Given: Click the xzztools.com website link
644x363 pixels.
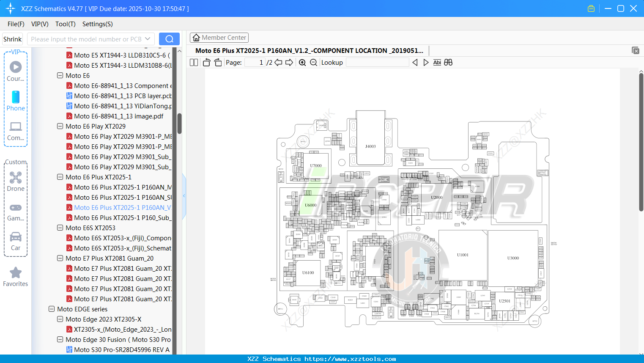Looking at the screenshot, I should coord(350,359).
